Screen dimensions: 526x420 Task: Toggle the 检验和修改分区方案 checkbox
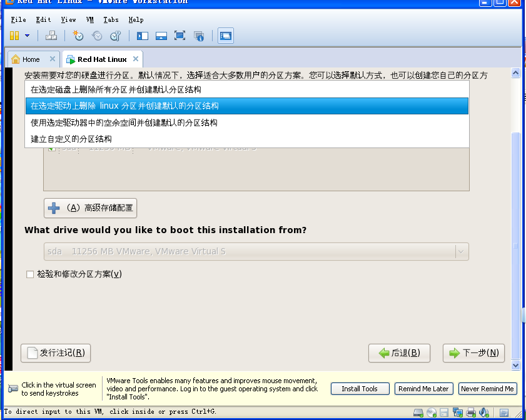pos(29,274)
